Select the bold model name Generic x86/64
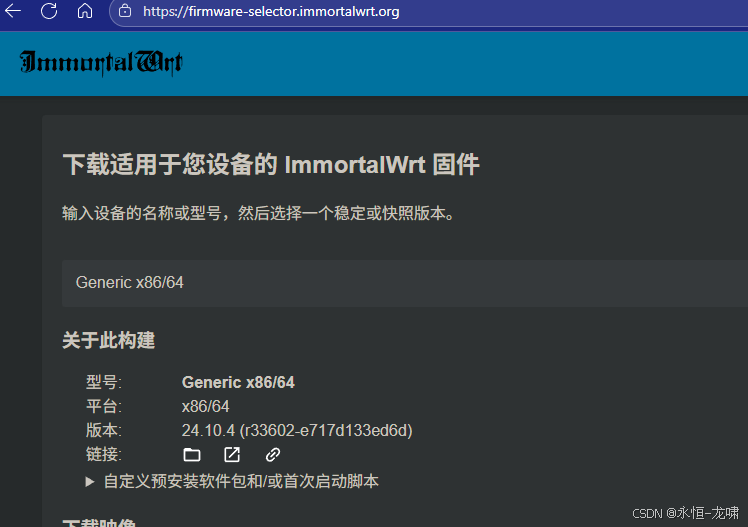 (238, 382)
